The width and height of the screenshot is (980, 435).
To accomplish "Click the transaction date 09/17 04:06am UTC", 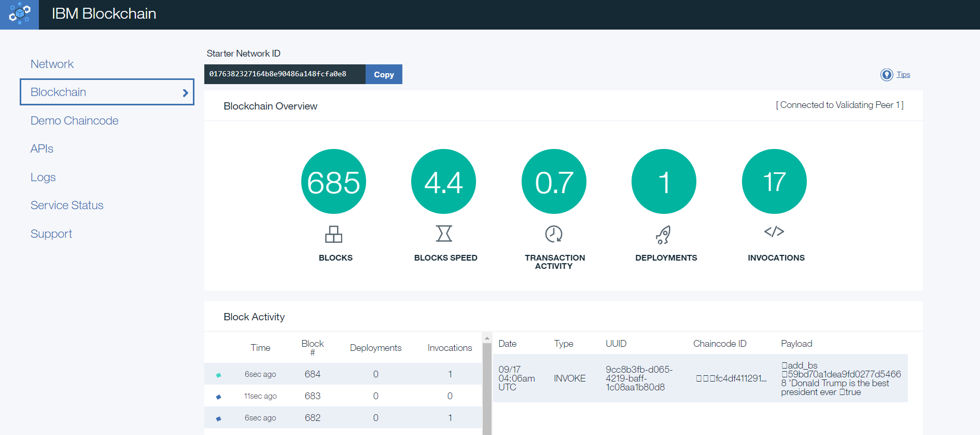I will click(x=516, y=378).
